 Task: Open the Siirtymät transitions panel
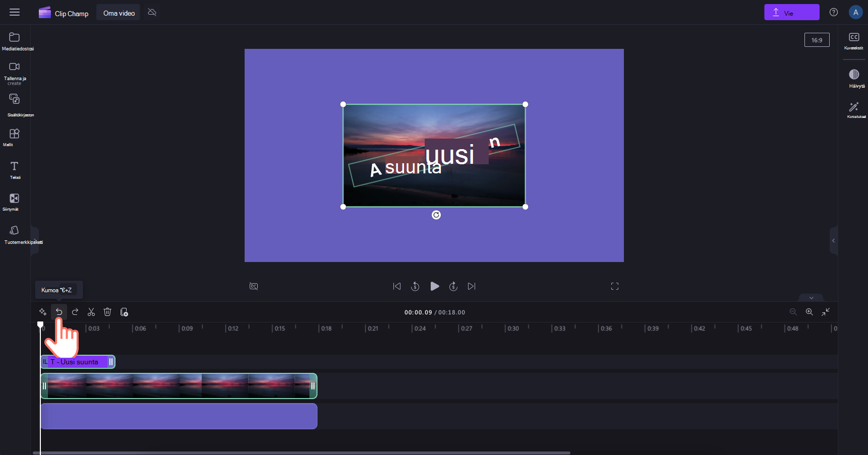pos(14,202)
